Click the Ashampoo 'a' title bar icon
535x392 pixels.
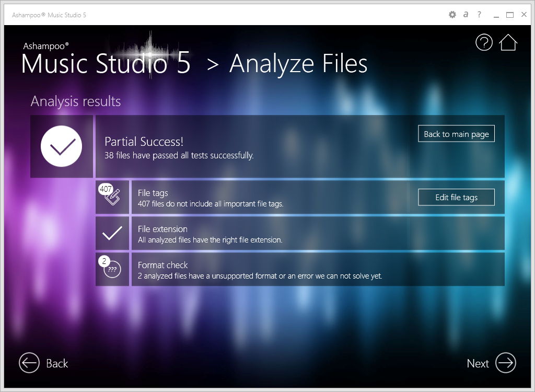[466, 15]
